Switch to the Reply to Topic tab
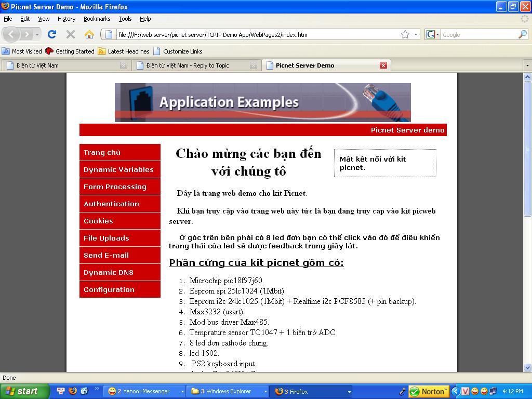532x399 pixels. click(x=196, y=65)
